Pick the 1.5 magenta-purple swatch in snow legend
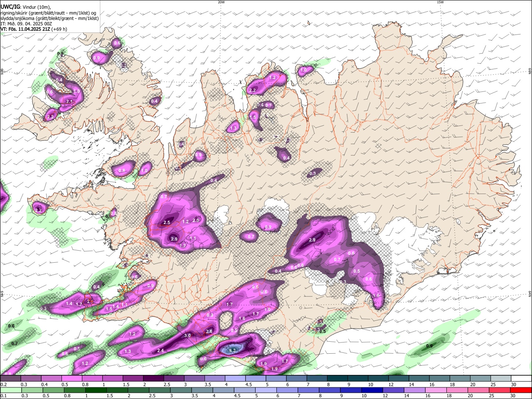 coord(133,379)
